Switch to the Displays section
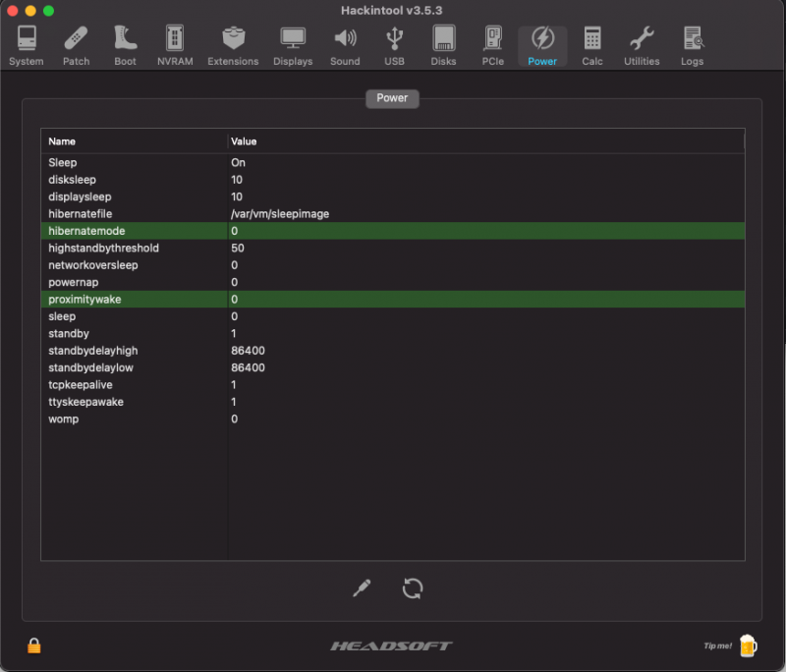 point(293,46)
